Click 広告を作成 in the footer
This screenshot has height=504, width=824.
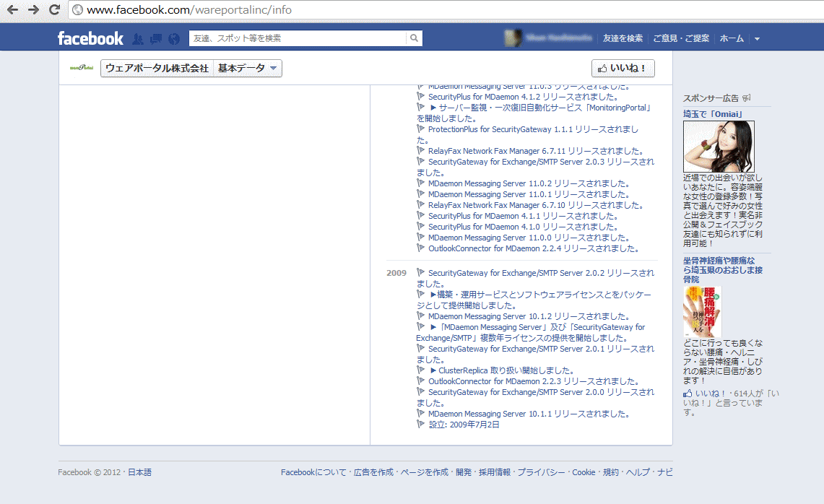tap(373, 472)
